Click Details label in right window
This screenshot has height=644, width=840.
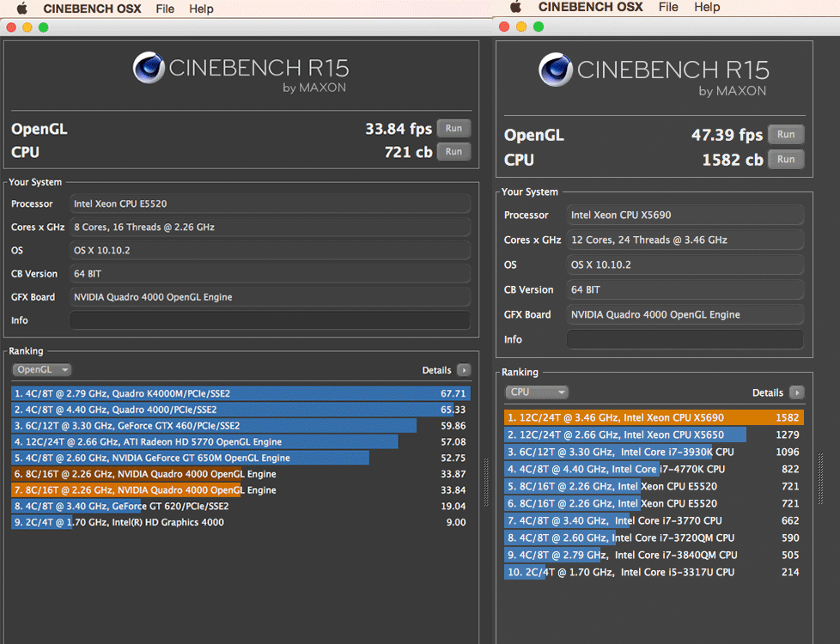pos(768,392)
